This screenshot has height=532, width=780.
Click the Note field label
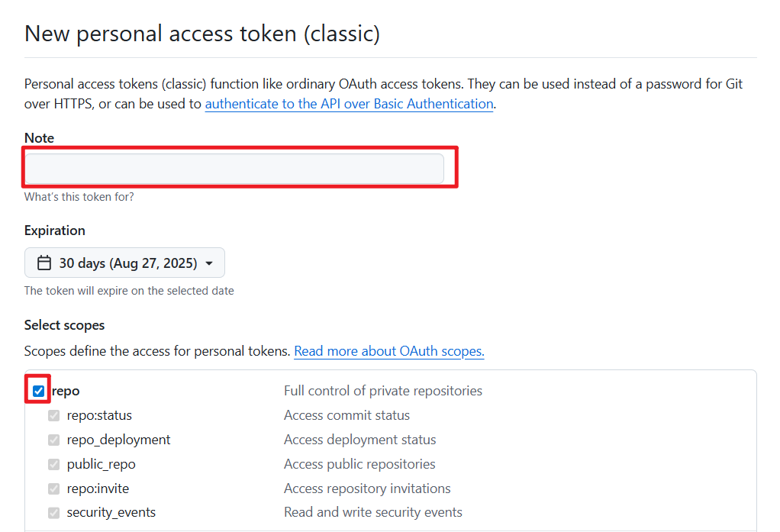39,138
